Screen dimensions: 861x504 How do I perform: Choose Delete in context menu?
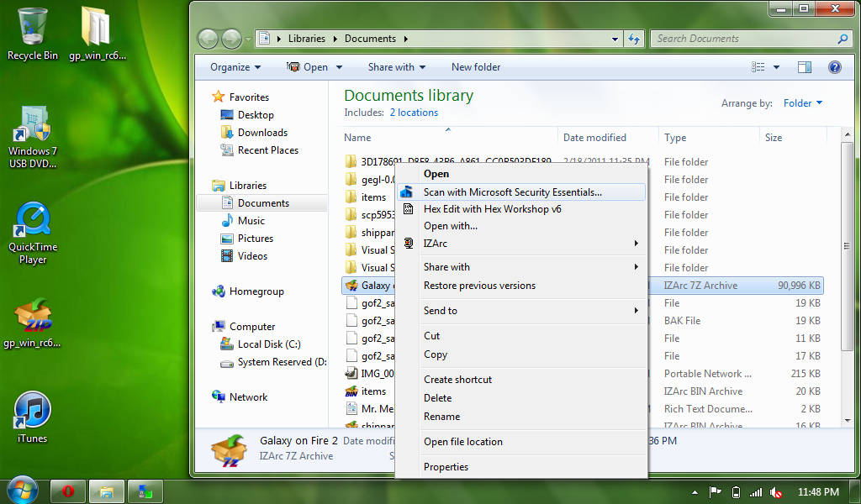(520, 397)
